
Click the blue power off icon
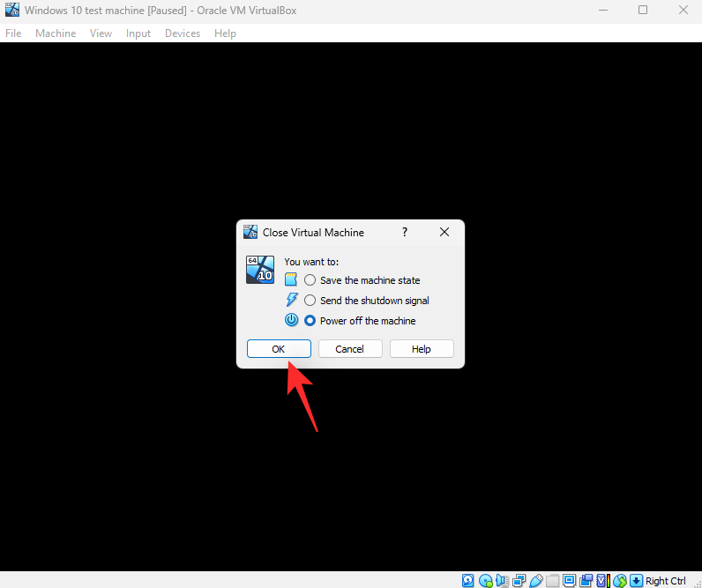click(x=291, y=320)
